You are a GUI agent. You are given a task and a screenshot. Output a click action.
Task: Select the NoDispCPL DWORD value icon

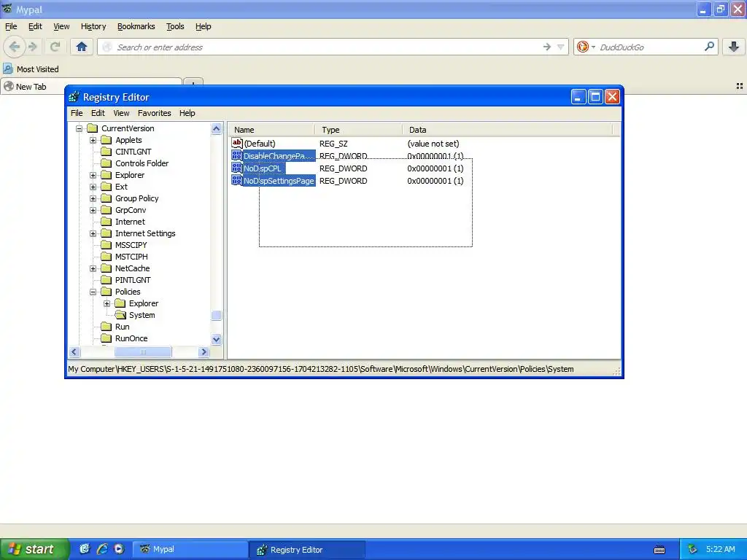coord(237,168)
